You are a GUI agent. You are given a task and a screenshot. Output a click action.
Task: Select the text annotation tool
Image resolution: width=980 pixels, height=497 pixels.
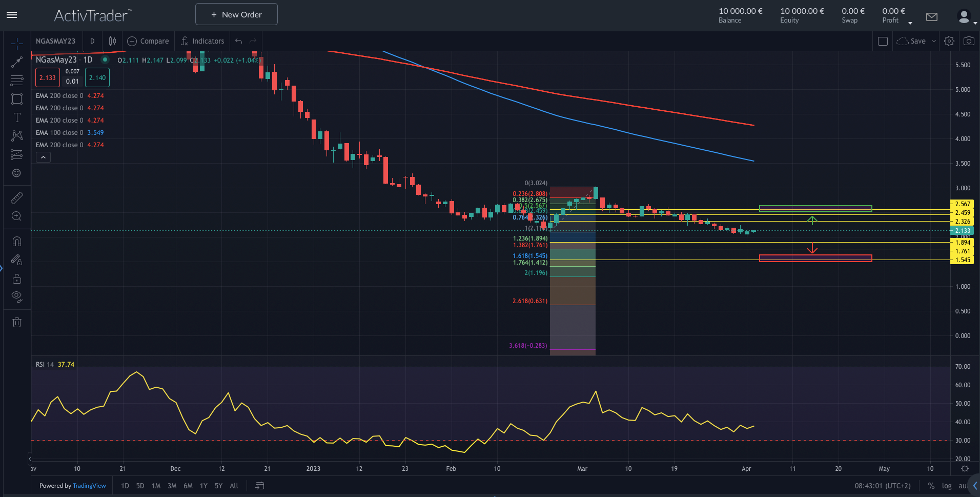[17, 117]
